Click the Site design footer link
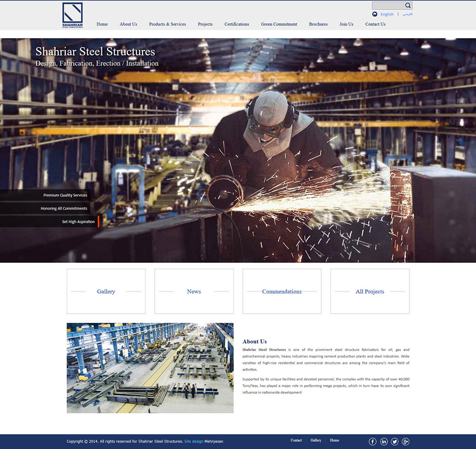This screenshot has width=476, height=449. click(194, 441)
